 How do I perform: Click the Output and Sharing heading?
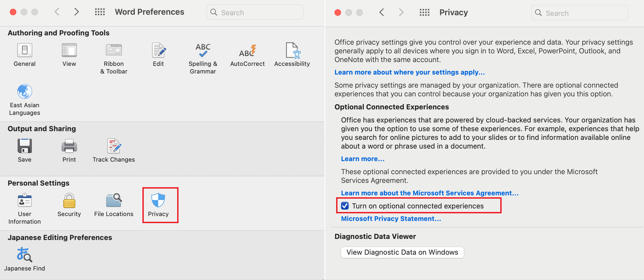[x=42, y=129]
